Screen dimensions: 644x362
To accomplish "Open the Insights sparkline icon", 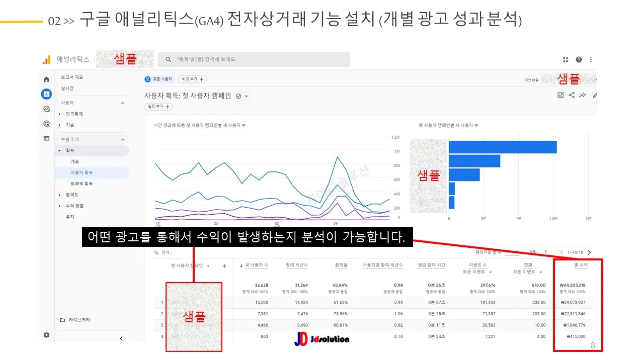I will click(583, 95).
